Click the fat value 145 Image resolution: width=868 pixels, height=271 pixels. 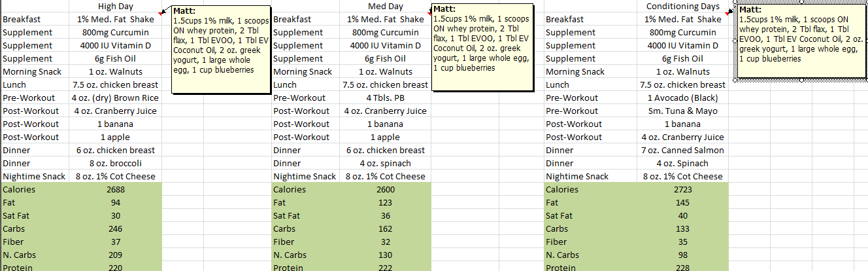[x=682, y=203]
